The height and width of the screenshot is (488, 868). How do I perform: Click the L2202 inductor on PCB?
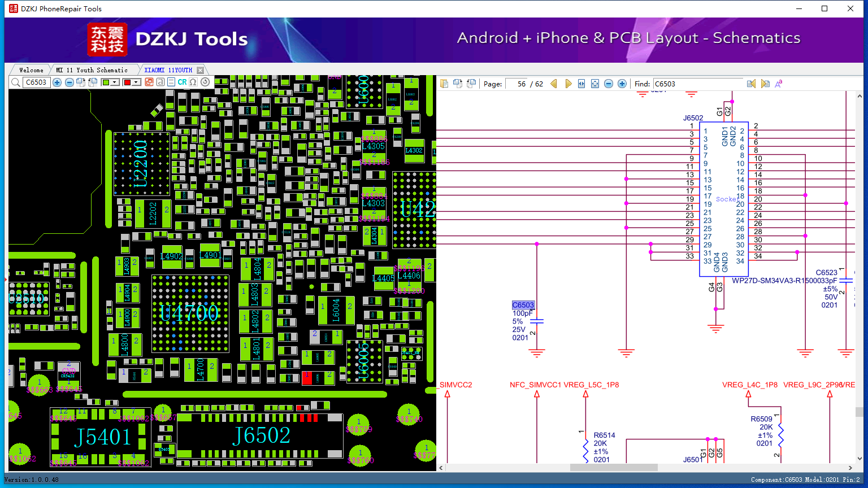pos(153,214)
